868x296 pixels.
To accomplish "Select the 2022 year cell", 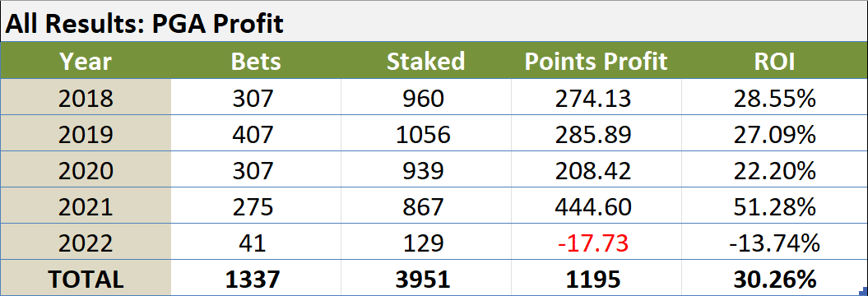I will [86, 243].
